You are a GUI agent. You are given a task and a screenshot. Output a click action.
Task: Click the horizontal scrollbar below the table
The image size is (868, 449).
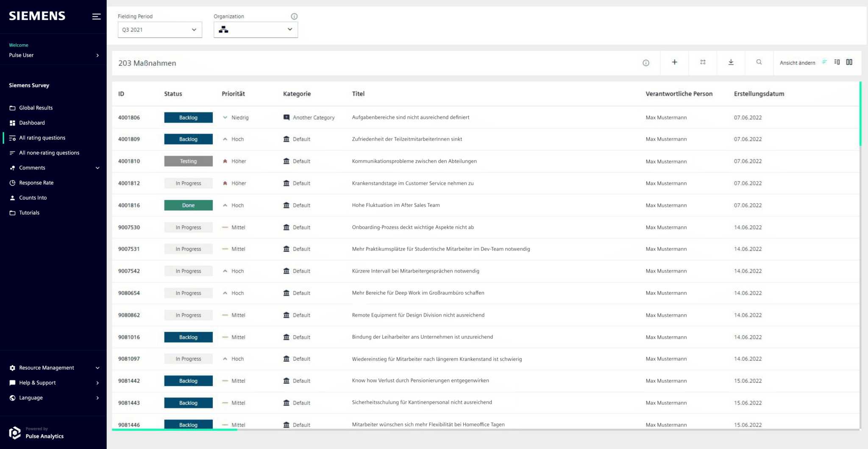[x=174, y=429]
